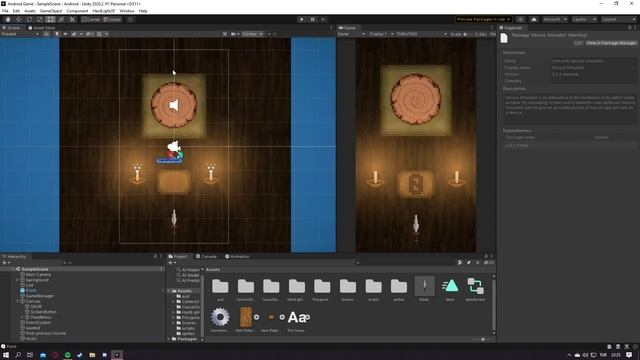Expand the background object in Hierarchy
Viewport: 640px width, 360px height.
tap(18, 280)
